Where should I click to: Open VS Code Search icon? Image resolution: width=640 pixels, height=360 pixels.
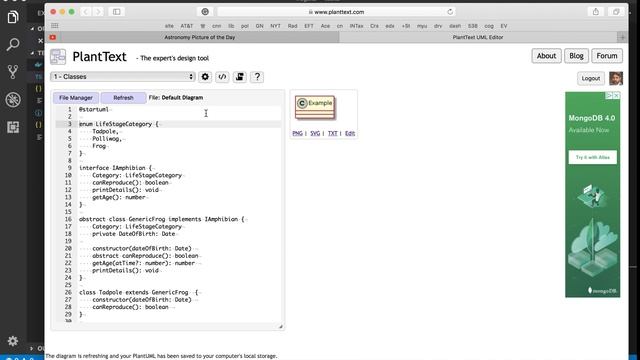pos(13,44)
